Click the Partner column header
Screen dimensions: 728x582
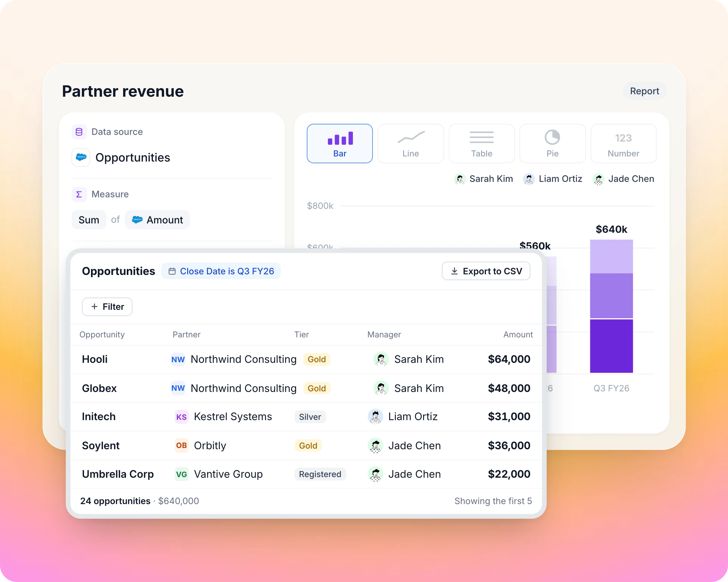pyautogui.click(x=186, y=334)
